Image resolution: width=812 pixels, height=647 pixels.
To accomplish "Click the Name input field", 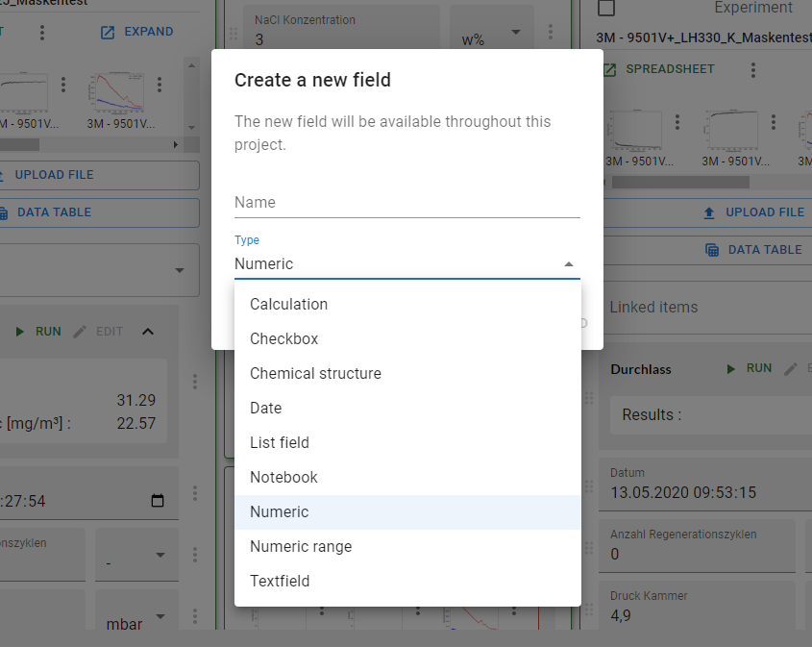I will pyautogui.click(x=406, y=202).
